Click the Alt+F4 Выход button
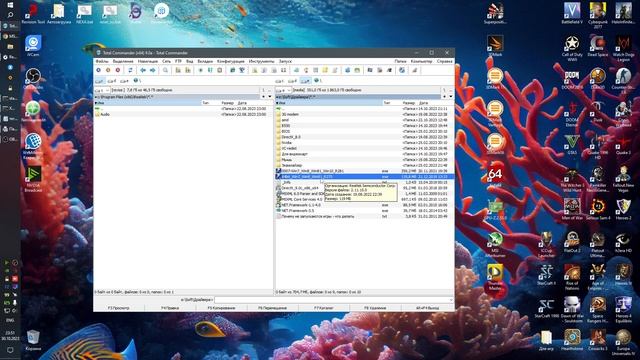 tap(427, 308)
